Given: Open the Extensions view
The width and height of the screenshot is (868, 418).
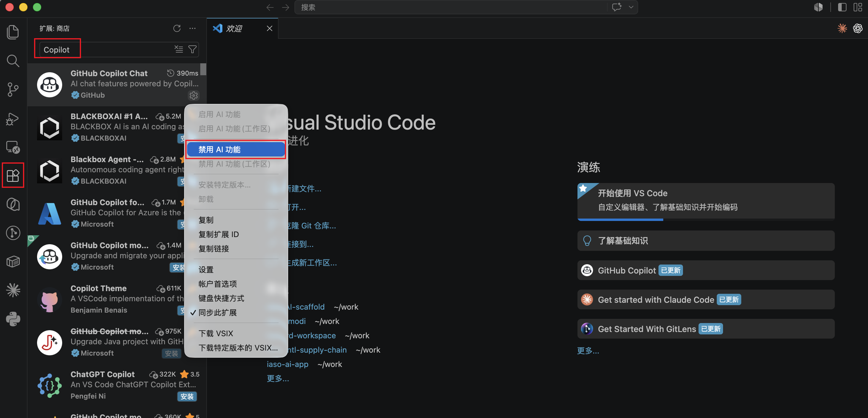Looking at the screenshot, I should pyautogui.click(x=13, y=175).
